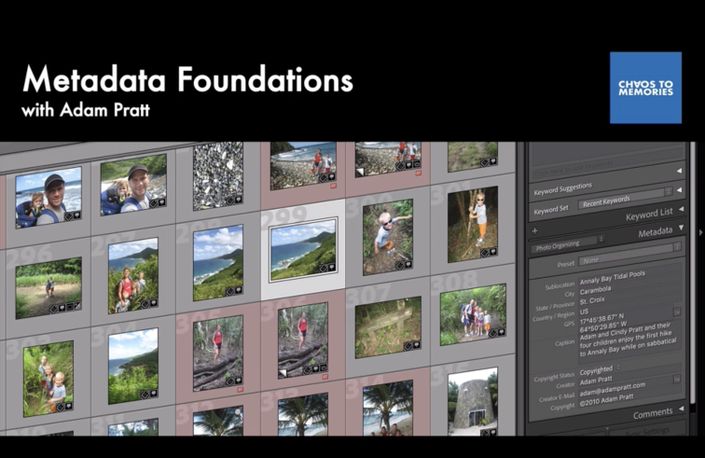Viewport: 705px width, 458px height.
Task: Click badge icons on the pebbles thumbnail
Action: pos(234,200)
